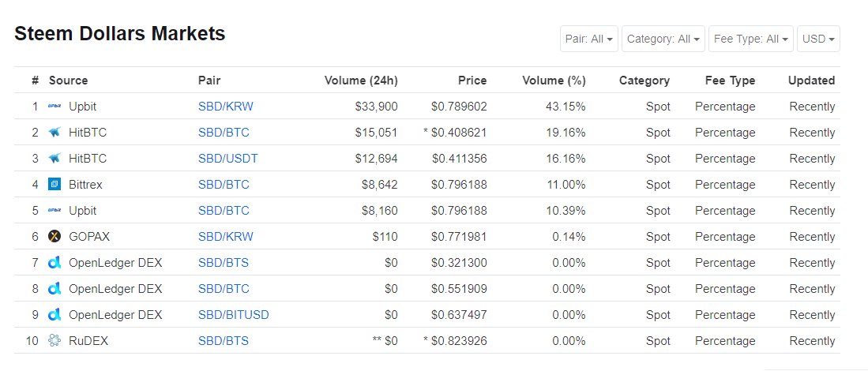Click the Upbit name in row 1
The image size is (868, 371).
[82, 106]
